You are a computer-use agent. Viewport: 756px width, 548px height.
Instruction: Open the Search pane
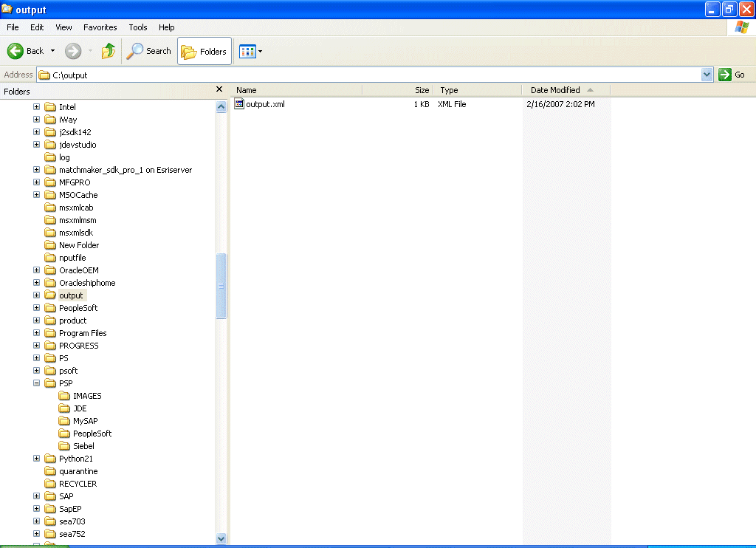tap(148, 51)
